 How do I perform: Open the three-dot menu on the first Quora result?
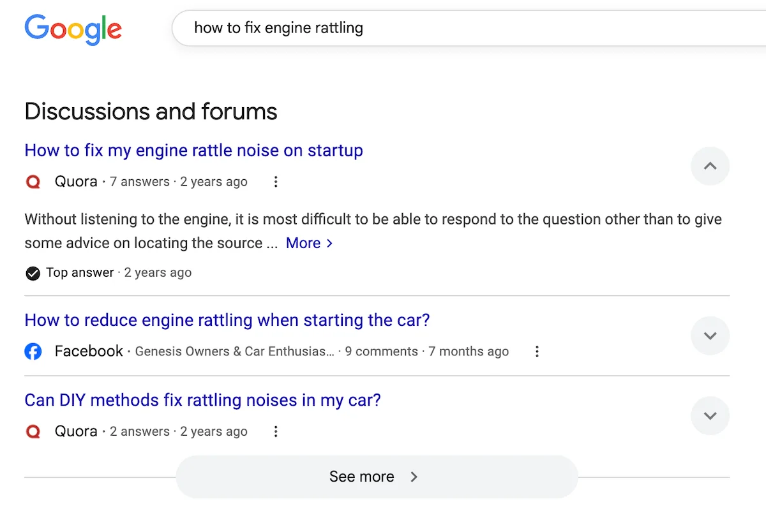tap(275, 182)
